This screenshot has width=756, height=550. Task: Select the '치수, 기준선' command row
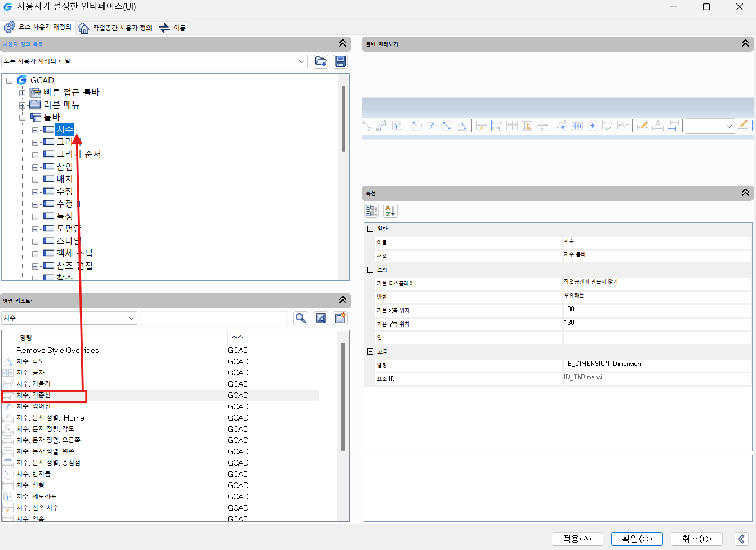(161, 395)
